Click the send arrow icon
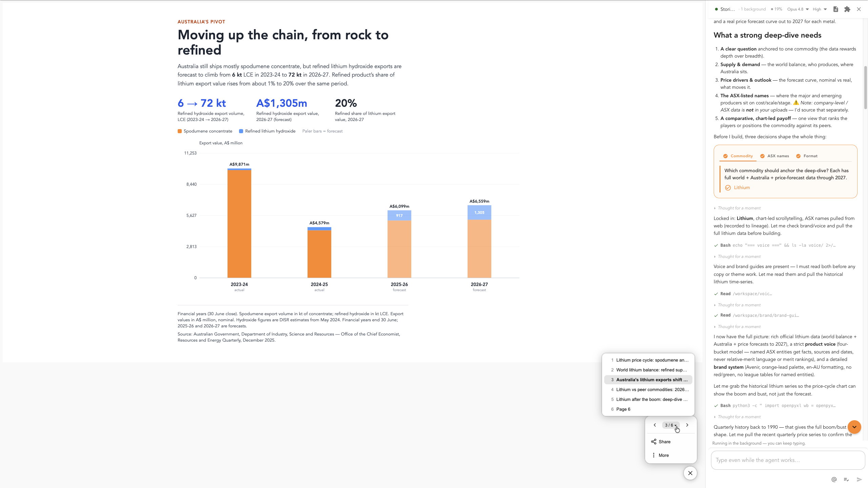Image resolution: width=868 pixels, height=488 pixels. [859, 479]
